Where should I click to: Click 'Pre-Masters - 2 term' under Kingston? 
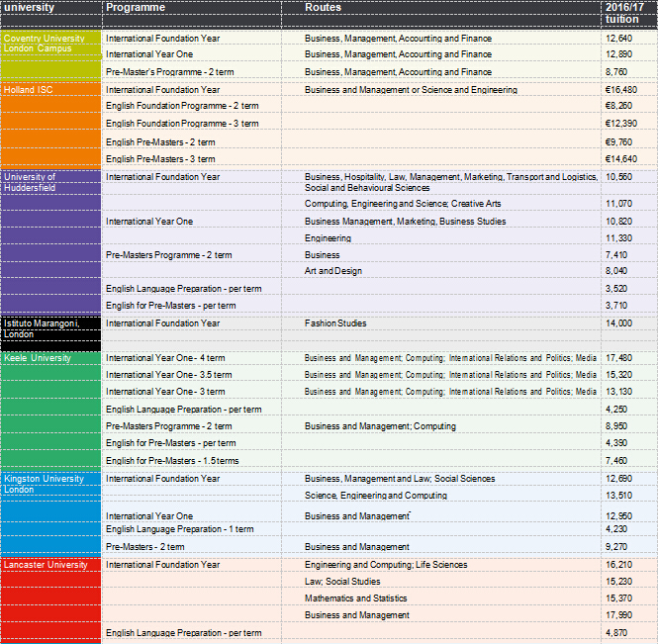click(x=144, y=547)
